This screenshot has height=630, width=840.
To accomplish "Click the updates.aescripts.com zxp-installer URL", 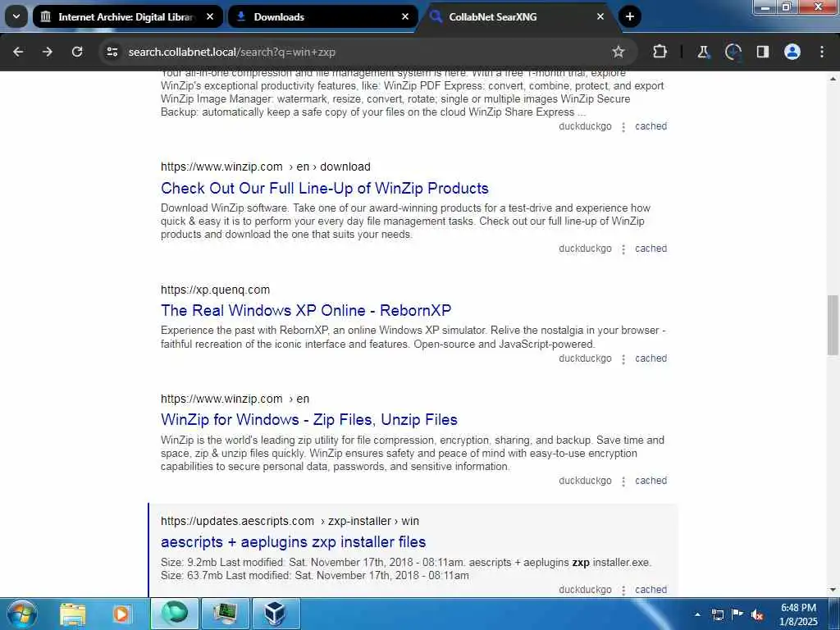I will [290, 521].
